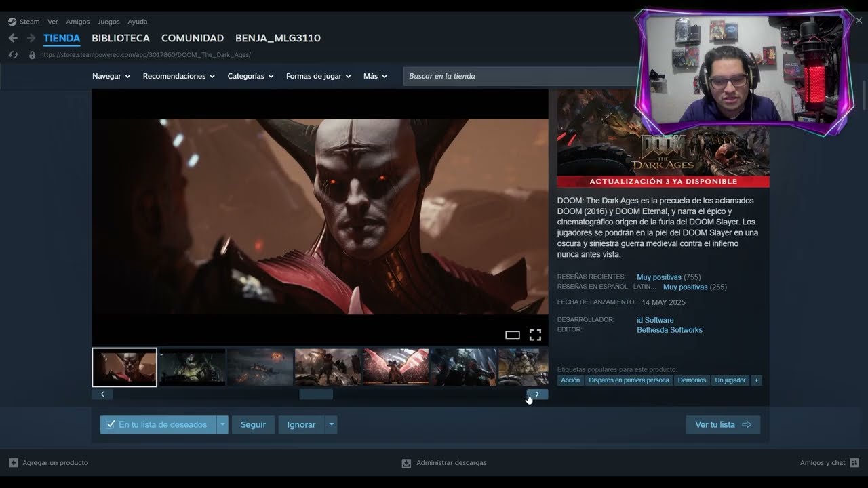Screen dimensions: 868x488
Task: Reload the page with refresh icon
Action: (x=13, y=55)
